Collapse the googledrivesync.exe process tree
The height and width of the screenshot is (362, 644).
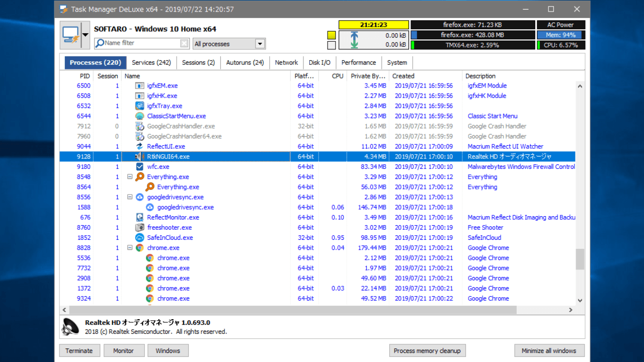pos(130,197)
